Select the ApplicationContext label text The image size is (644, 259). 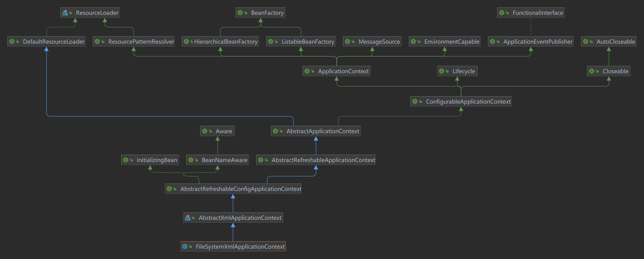[343, 71]
